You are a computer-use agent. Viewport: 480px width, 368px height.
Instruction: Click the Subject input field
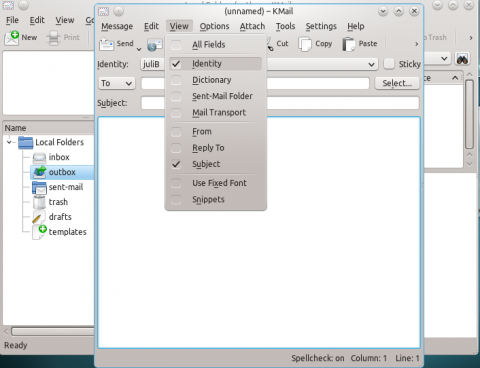point(280,103)
